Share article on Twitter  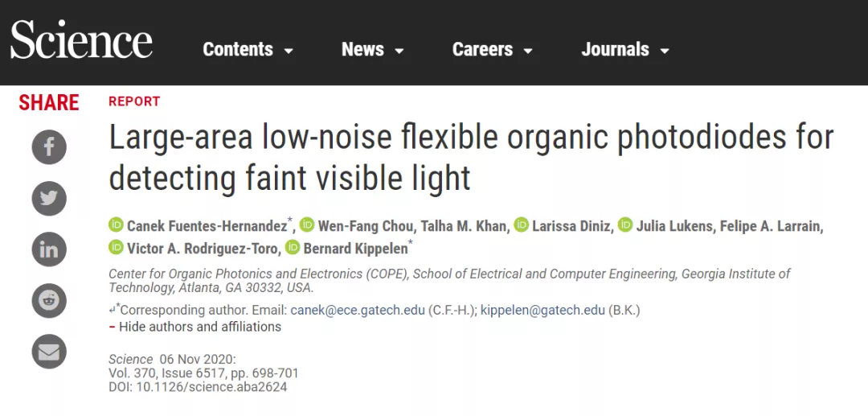(49, 198)
